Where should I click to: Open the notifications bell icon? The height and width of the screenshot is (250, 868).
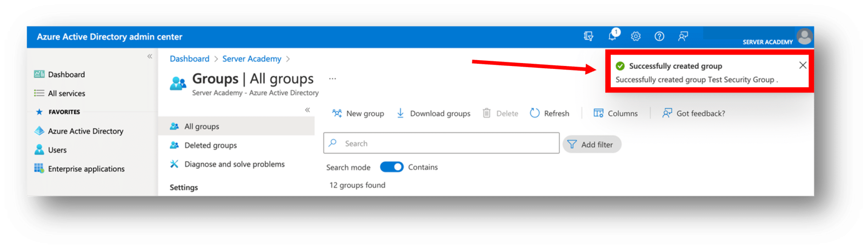coord(612,36)
